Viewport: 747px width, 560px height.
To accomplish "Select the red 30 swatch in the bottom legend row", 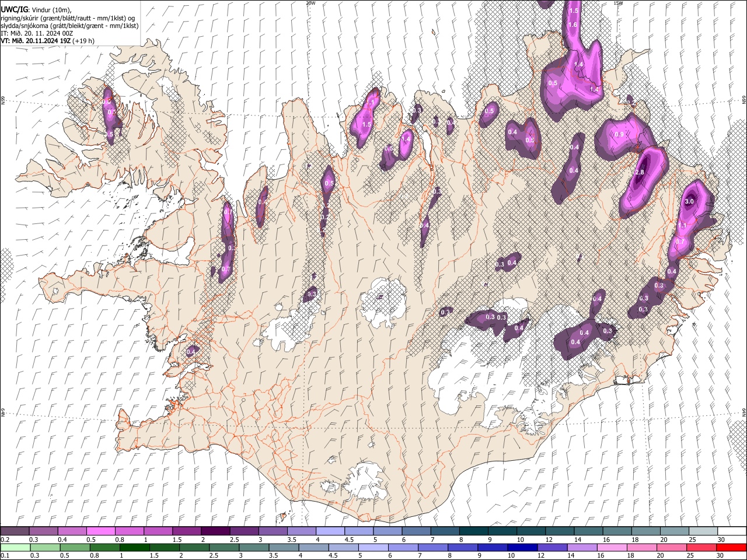I will click(731, 547).
